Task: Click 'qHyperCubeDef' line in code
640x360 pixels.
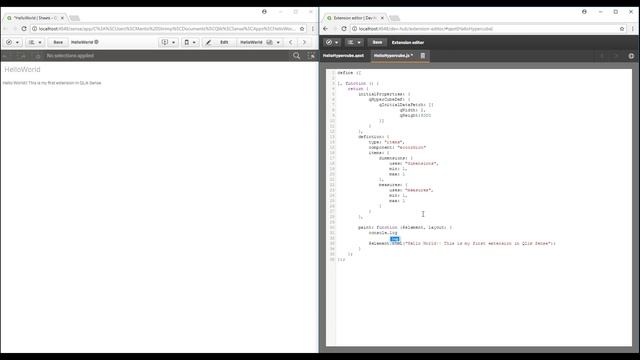Action: pyautogui.click(x=389, y=99)
